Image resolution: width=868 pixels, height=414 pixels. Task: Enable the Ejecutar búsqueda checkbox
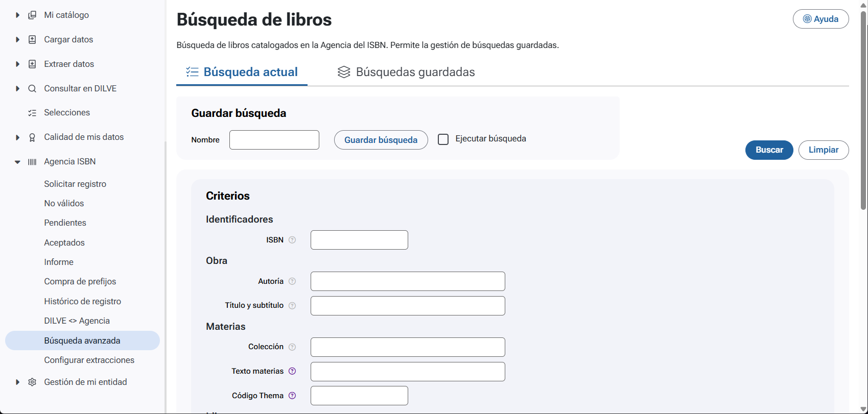tap(443, 139)
